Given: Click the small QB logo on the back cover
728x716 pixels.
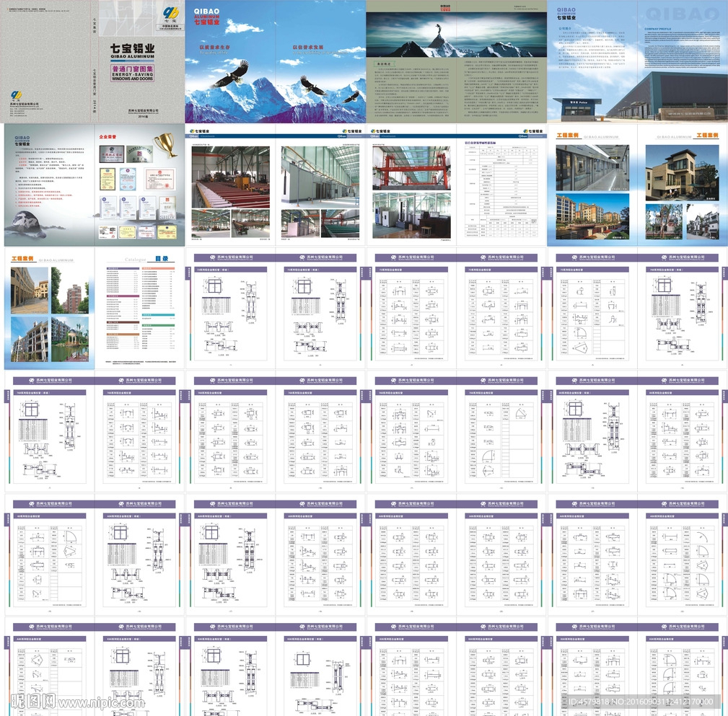Looking at the screenshot, I should coord(17,95).
